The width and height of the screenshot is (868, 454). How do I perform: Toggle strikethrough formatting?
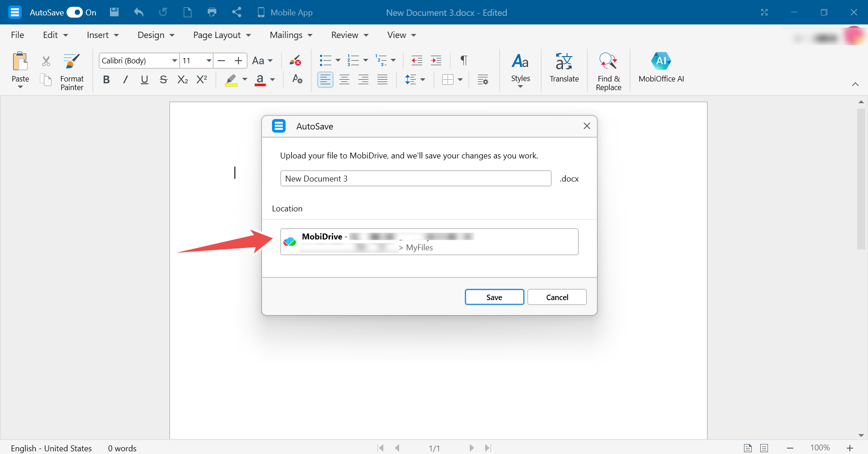pos(163,80)
